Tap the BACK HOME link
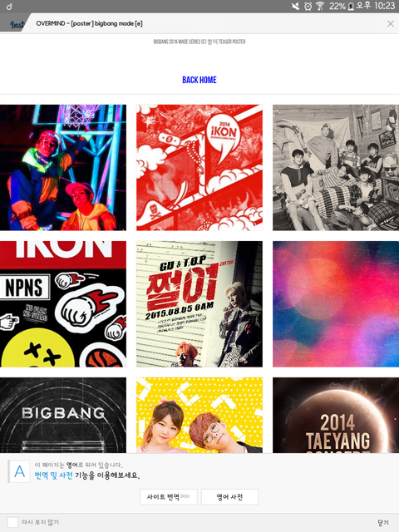 click(199, 80)
